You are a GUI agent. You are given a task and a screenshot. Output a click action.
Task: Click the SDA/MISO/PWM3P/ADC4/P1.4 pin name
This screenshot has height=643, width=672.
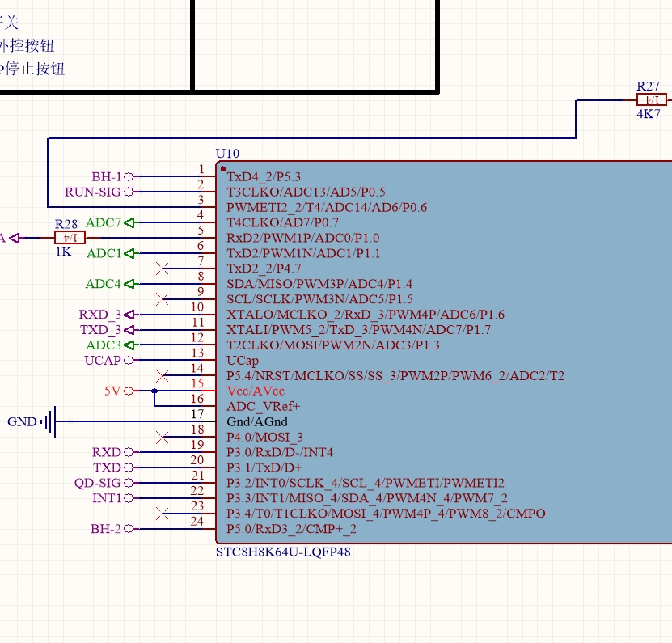(x=319, y=284)
